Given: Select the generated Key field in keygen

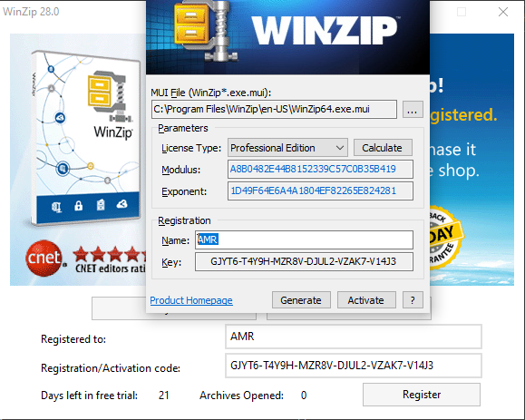Looking at the screenshot, I should (304, 261).
